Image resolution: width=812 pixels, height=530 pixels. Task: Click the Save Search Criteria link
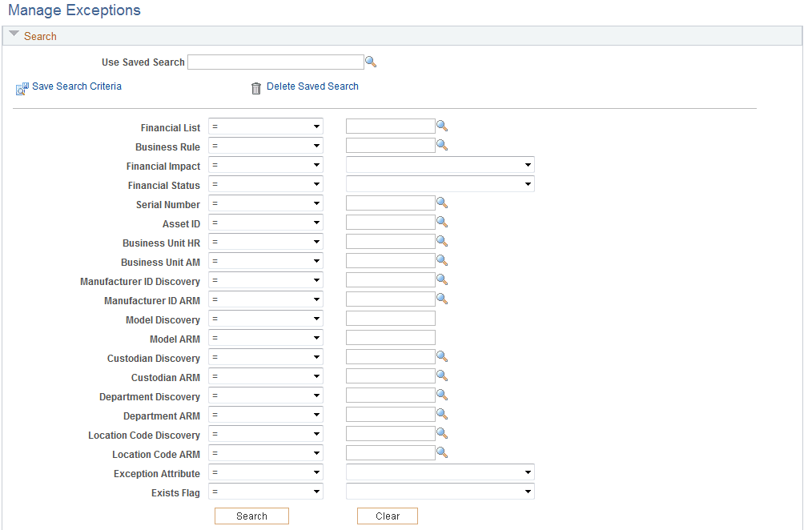[x=76, y=86]
